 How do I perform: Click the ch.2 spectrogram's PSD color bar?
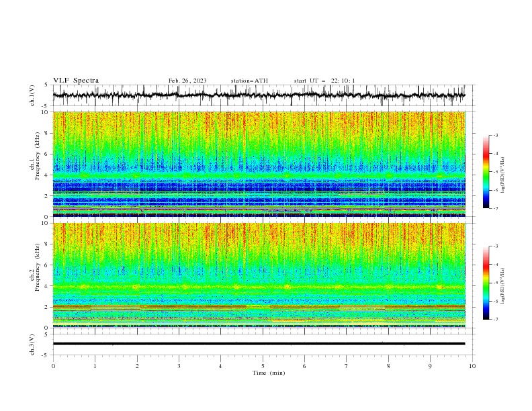tap(486, 283)
